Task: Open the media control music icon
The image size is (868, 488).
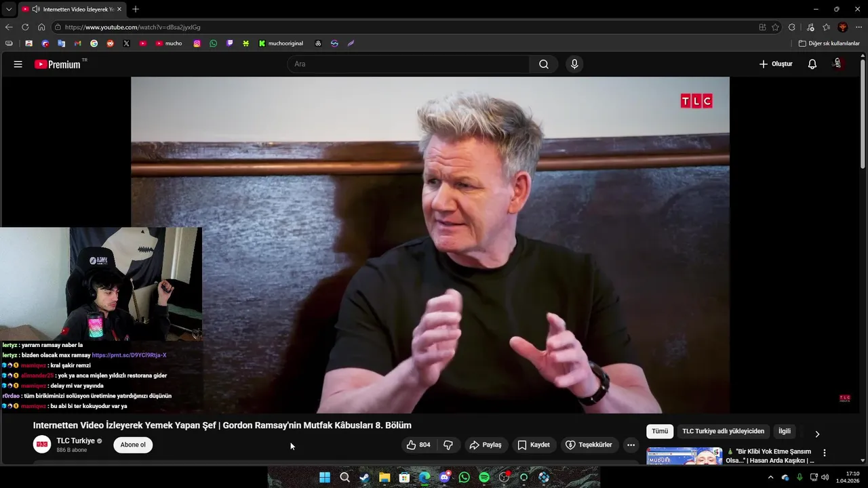Action: (x=810, y=27)
